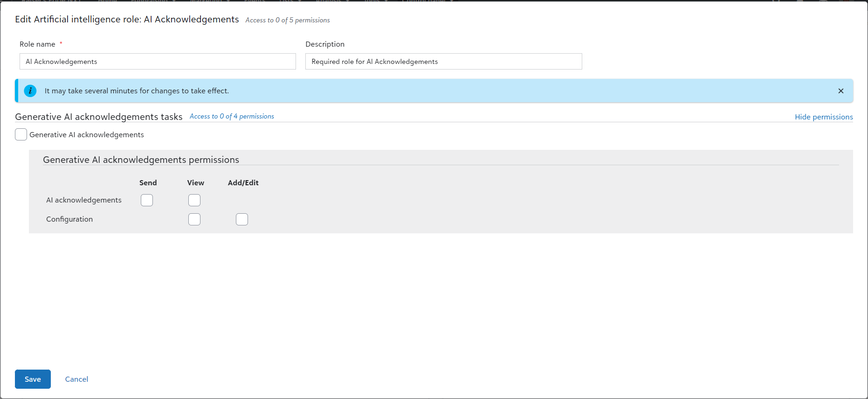Click 'Access to 0 of 4 permissions' text
This screenshot has width=868, height=399.
point(232,116)
